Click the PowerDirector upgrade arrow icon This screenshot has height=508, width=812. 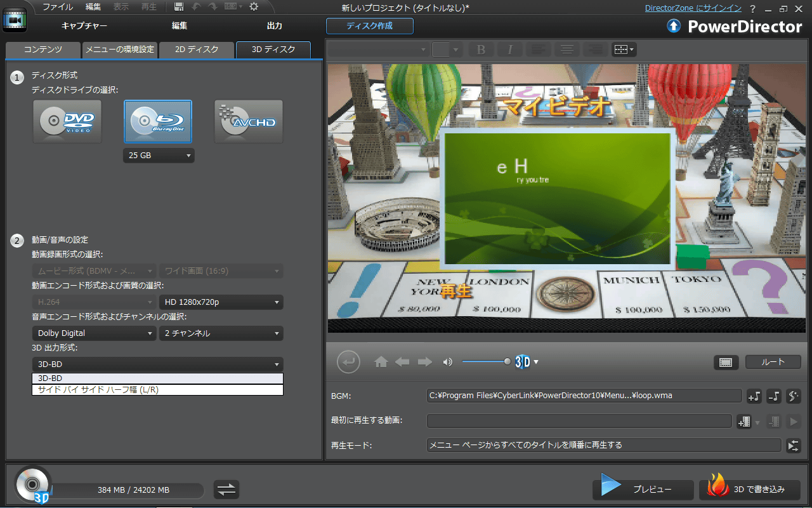coord(674,26)
